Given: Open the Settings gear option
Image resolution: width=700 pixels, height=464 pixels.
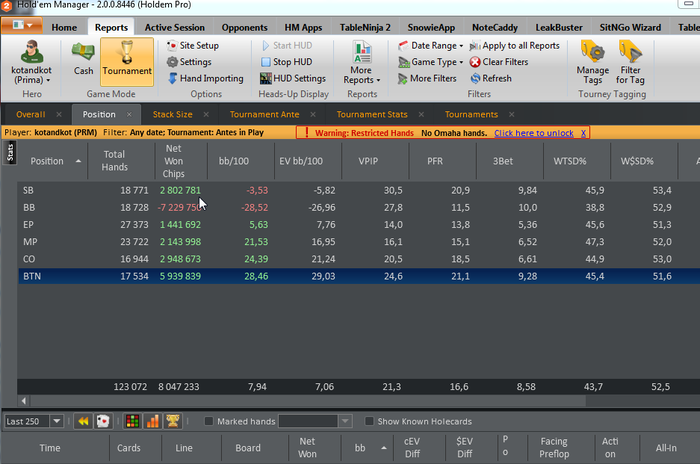Looking at the screenshot, I should (189, 62).
